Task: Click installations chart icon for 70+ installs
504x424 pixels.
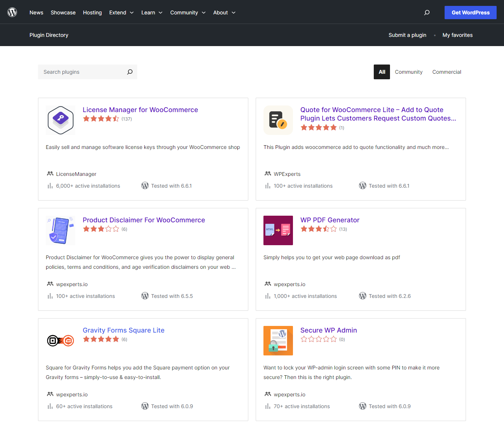Action: click(268, 406)
